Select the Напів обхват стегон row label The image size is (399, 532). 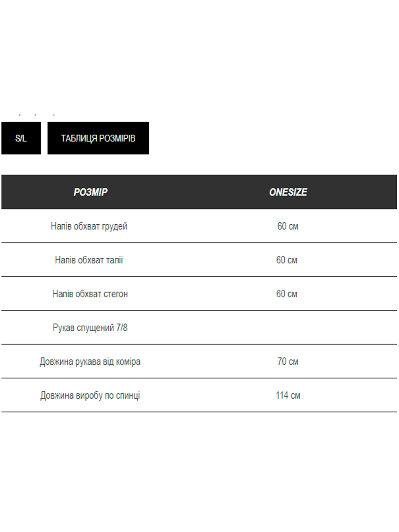click(x=90, y=294)
